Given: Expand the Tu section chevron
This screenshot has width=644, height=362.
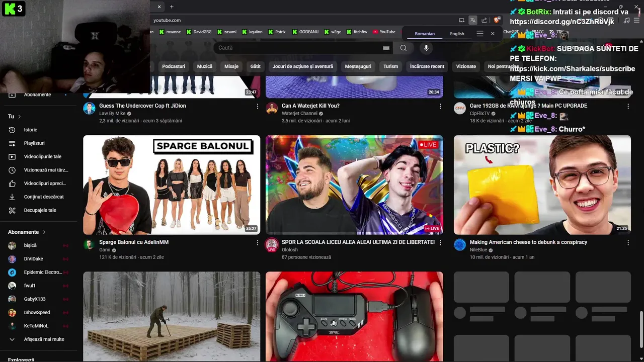Looking at the screenshot, I should click(x=20, y=117).
